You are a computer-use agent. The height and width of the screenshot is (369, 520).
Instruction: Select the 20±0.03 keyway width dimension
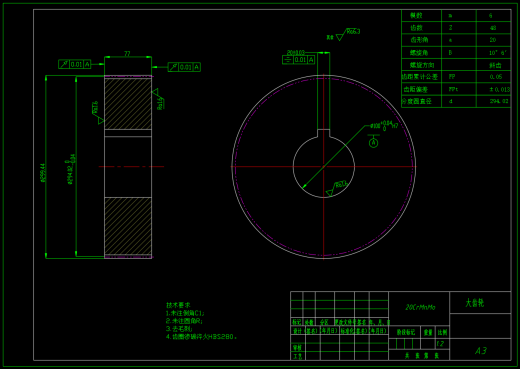(296, 52)
